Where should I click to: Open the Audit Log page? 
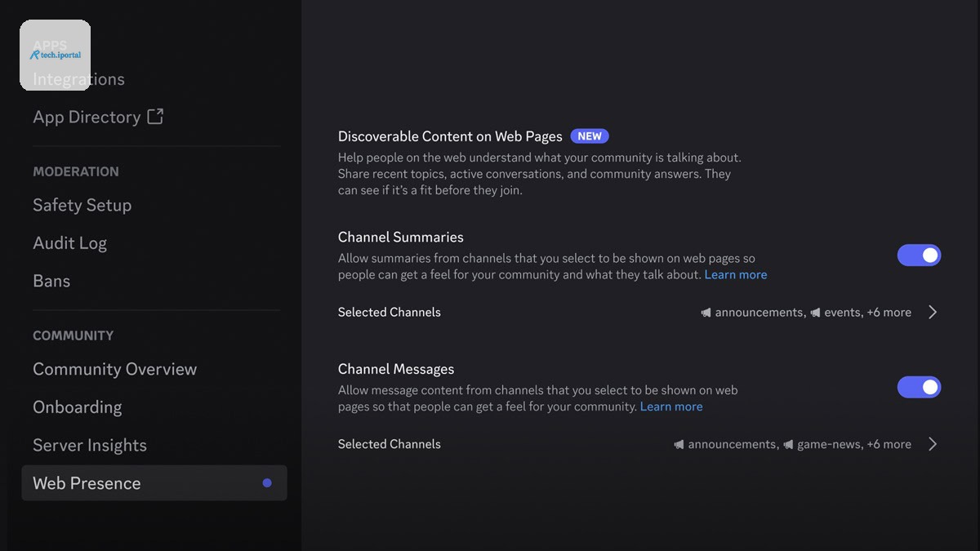(x=69, y=243)
